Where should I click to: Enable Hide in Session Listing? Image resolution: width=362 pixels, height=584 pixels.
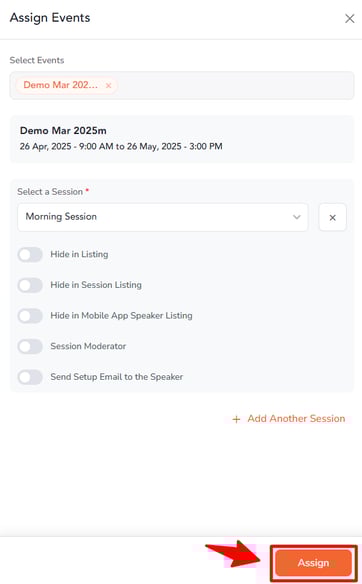30,285
